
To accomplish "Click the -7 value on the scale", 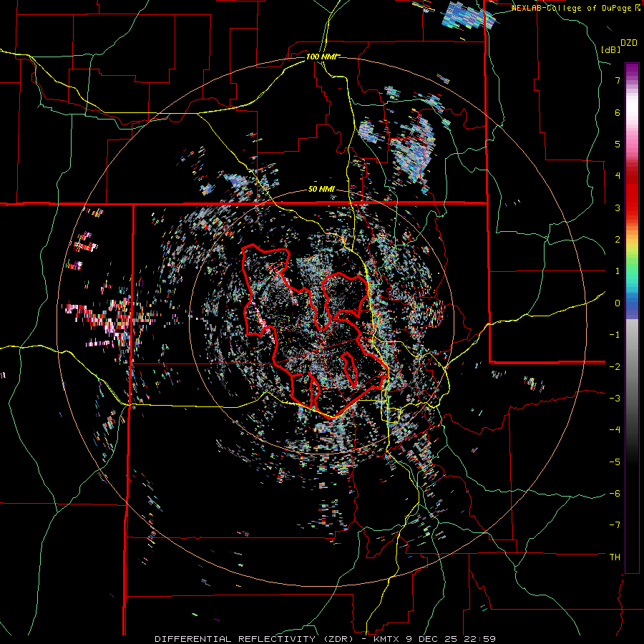I will [615, 525].
